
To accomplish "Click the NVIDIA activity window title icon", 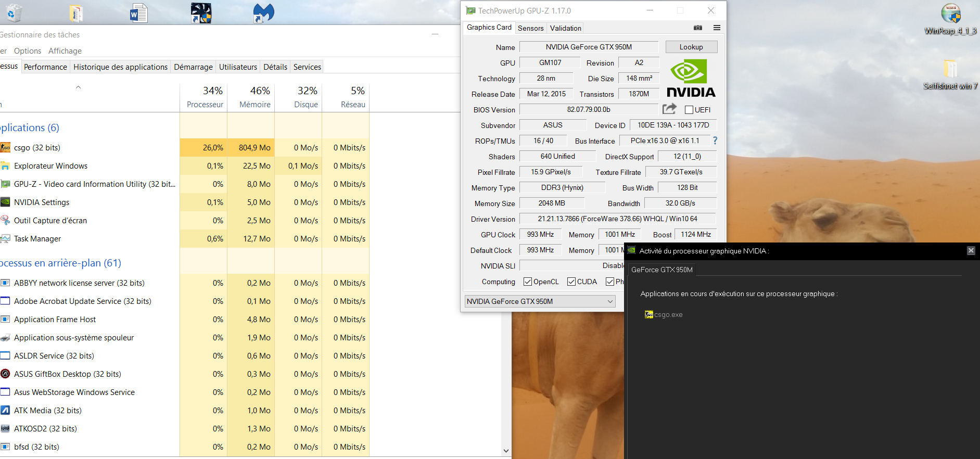I will (x=631, y=250).
